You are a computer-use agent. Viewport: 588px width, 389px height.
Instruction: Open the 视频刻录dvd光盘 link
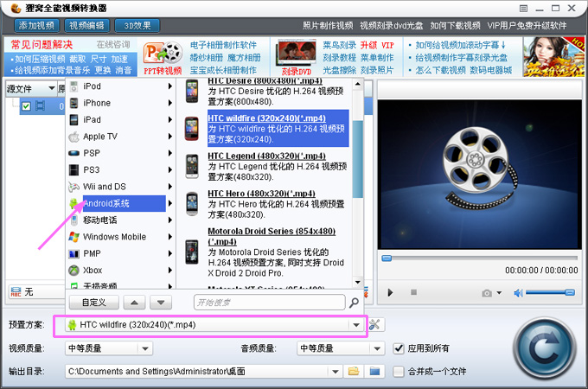pos(391,25)
